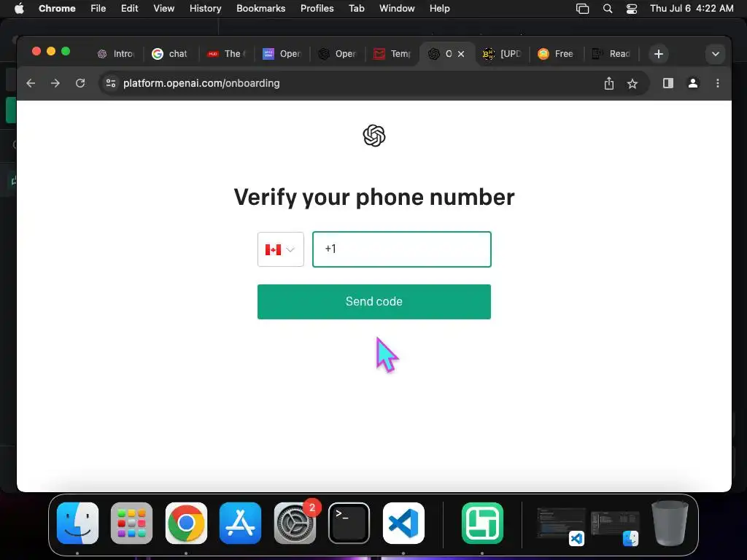The height and width of the screenshot is (560, 747).
Task: Switch to the Free tab
Action: coord(556,54)
